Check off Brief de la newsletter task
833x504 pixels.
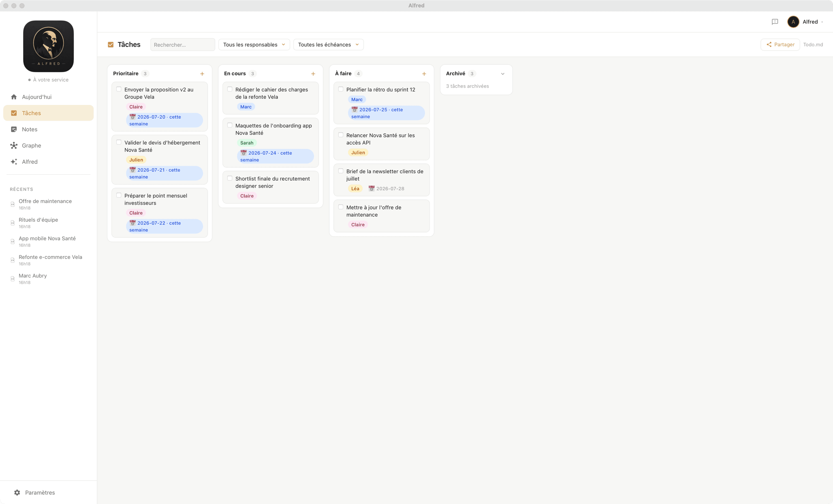coord(341,171)
